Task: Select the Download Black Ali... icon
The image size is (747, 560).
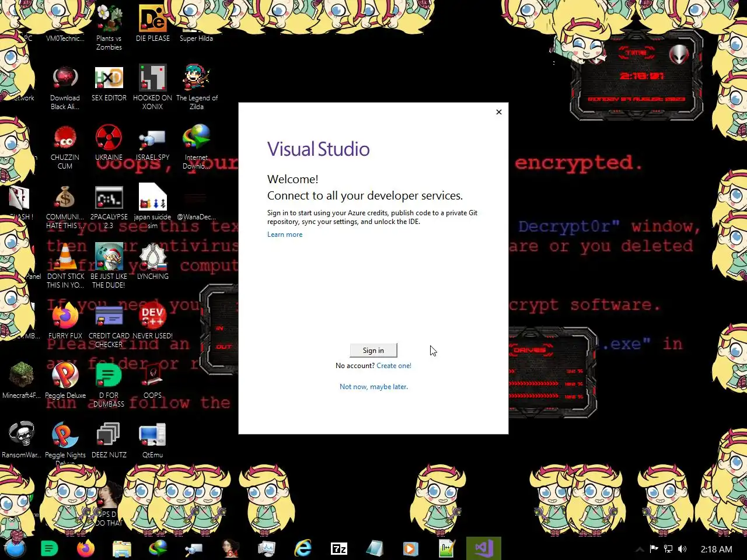Action: pos(65,87)
